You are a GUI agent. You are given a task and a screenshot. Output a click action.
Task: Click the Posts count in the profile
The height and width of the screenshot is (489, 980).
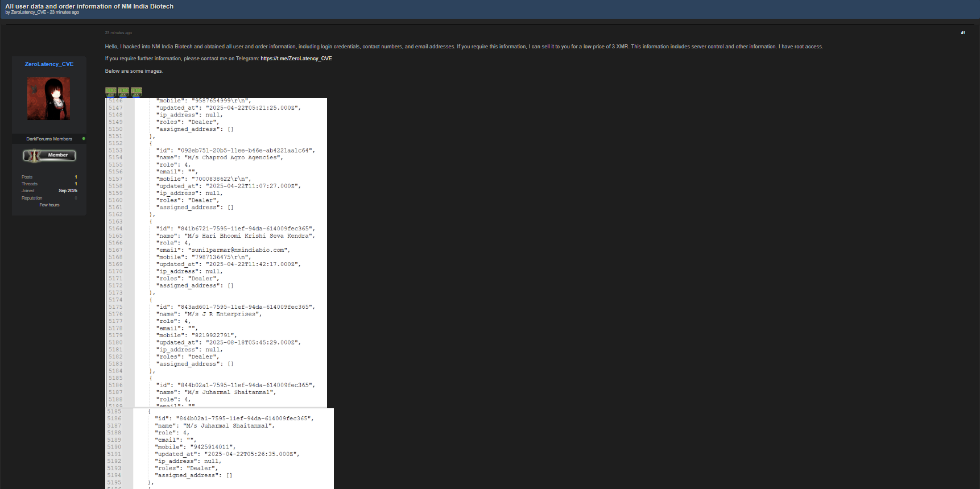pos(76,177)
